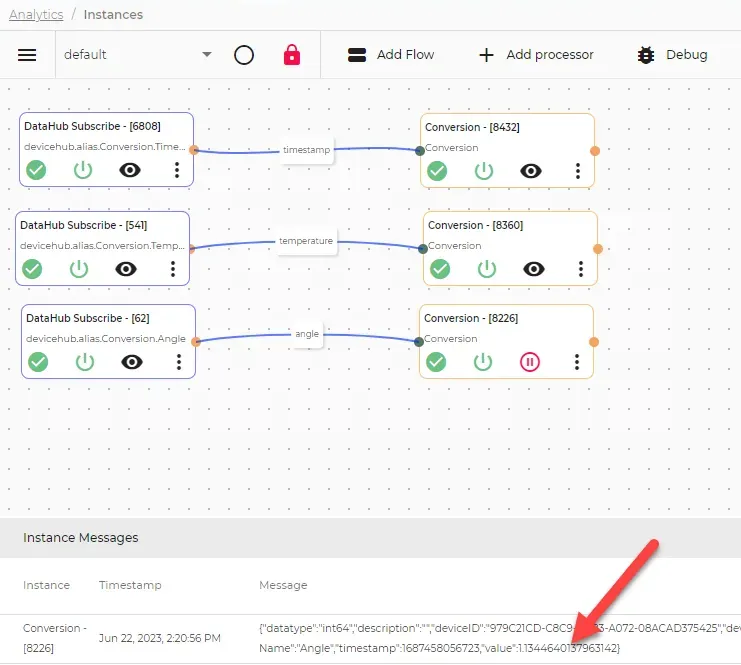Viewport: 741px width, 665px height.
Task: Open three-dot menu on DataHub Subscribe [62]
Action: pos(179,362)
